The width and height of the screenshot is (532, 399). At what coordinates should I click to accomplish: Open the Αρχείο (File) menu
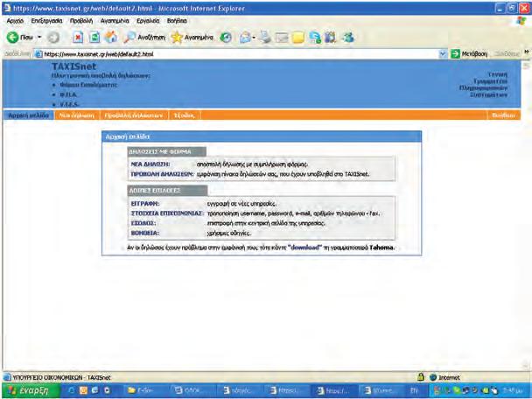tap(15, 21)
